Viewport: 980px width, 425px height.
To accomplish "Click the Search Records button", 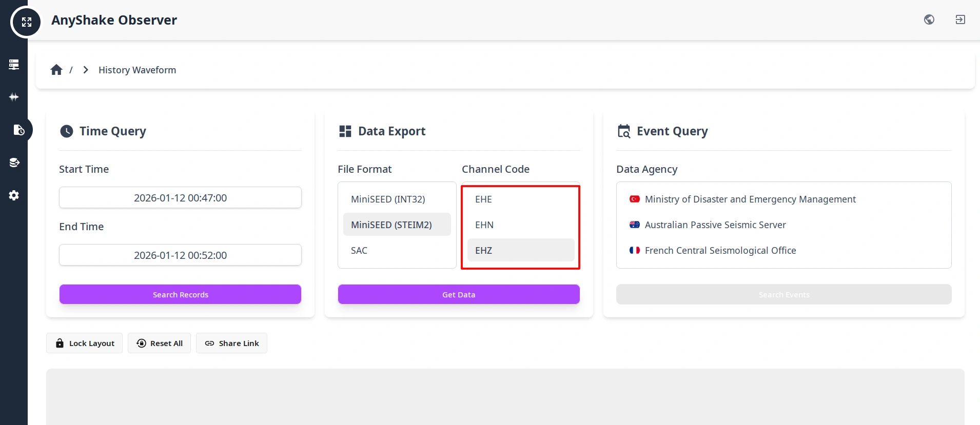I will pyautogui.click(x=180, y=294).
